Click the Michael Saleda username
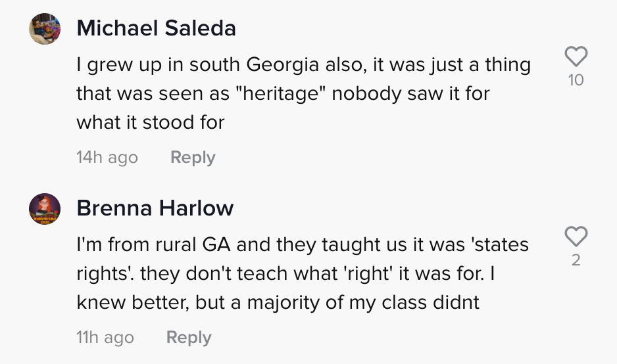617x364 pixels. pyautogui.click(x=156, y=28)
